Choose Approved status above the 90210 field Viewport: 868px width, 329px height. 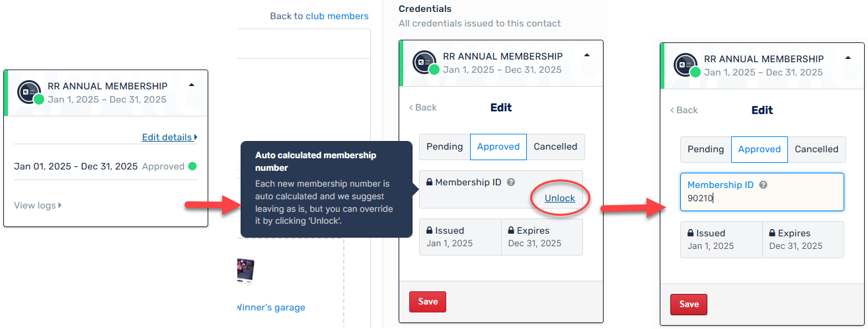pos(759,150)
